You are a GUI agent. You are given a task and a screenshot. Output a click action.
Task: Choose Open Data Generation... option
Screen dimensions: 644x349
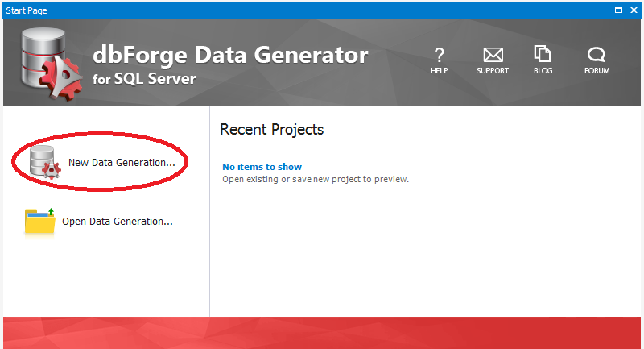pos(118,221)
